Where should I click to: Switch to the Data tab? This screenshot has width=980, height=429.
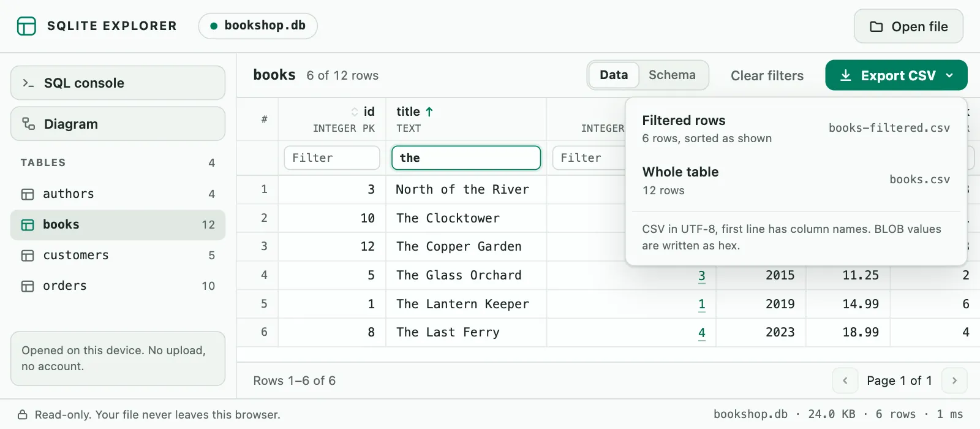[614, 75]
